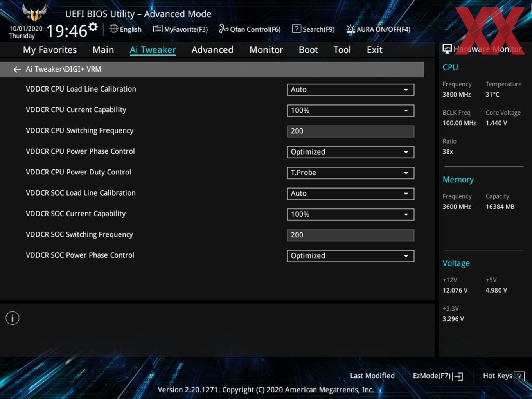
Task: Click the 3600 MHz memory frequency value
Action: click(457, 207)
